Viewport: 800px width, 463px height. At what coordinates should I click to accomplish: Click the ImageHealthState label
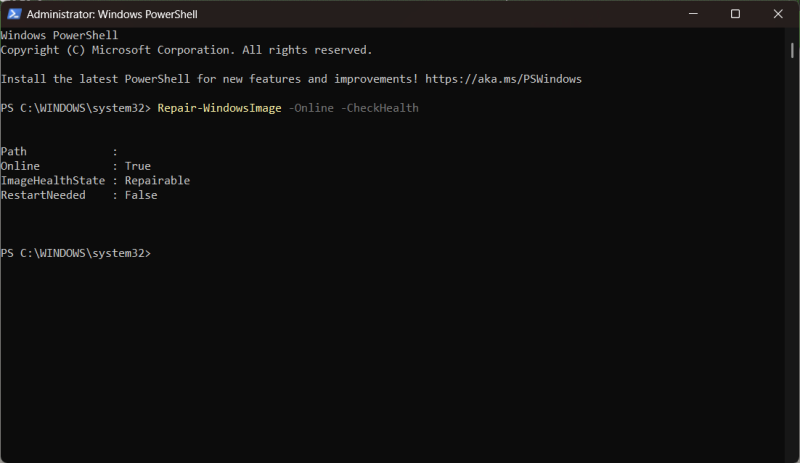tap(53, 181)
